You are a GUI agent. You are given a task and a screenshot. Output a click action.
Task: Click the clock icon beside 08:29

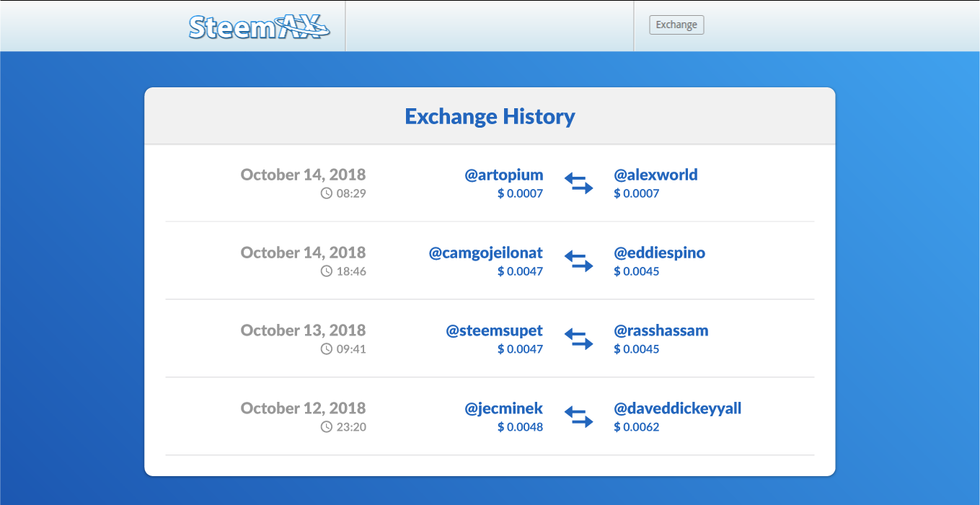[x=327, y=193]
